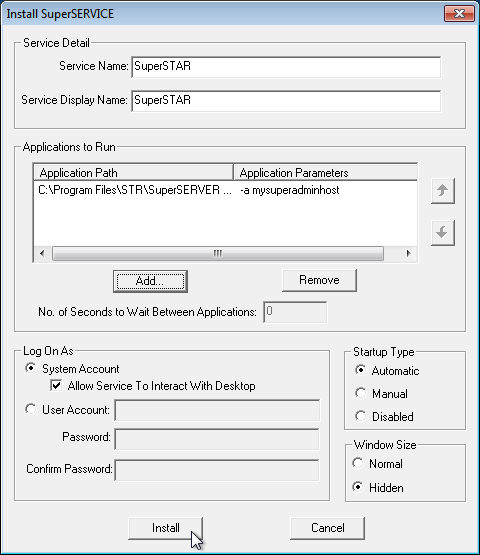Click left arrow of horizontal scrollbar
This screenshot has height=555, width=480.
point(42,253)
